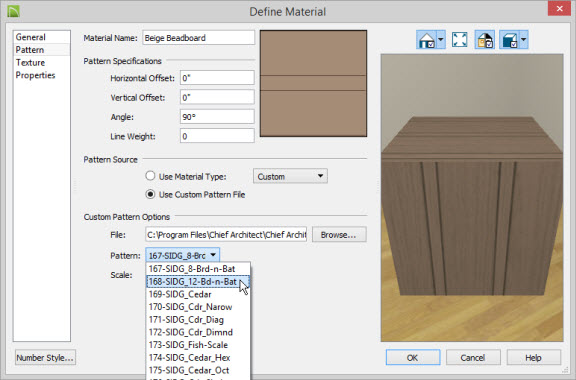This screenshot has width=576, height=380.
Task: Click the Browse... button
Action: point(339,234)
